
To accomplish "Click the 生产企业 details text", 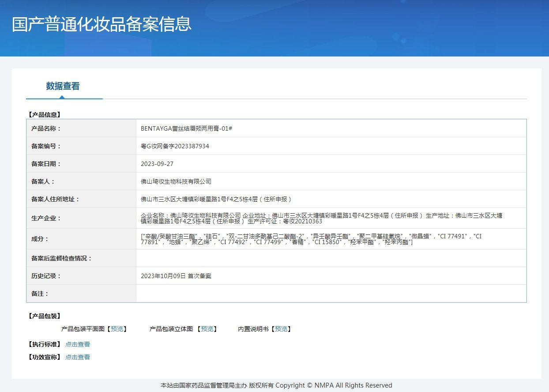I will [321, 218].
